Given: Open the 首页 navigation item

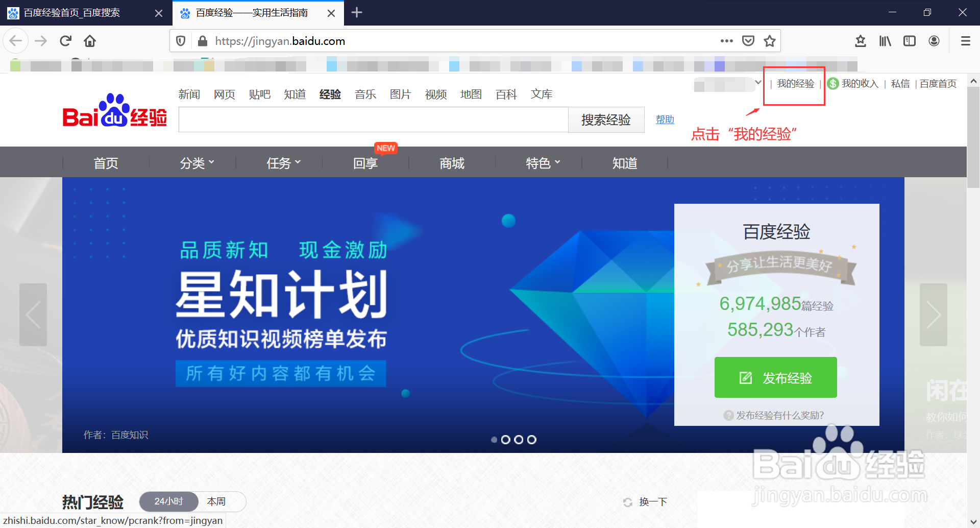Looking at the screenshot, I should (106, 163).
